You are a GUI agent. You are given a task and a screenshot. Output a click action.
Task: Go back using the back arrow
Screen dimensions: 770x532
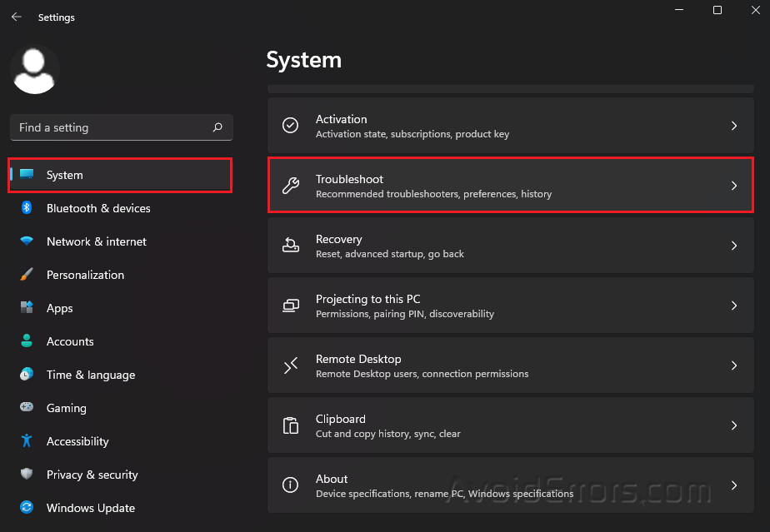tap(16, 17)
